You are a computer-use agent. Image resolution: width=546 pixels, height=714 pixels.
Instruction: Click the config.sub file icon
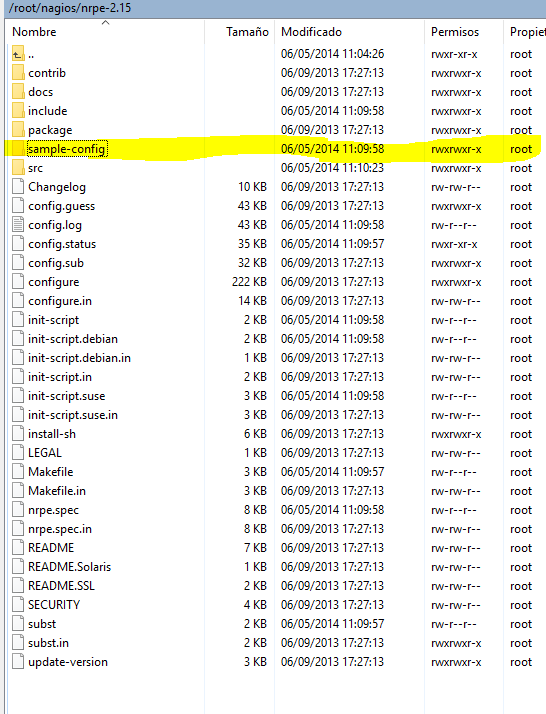(18, 263)
